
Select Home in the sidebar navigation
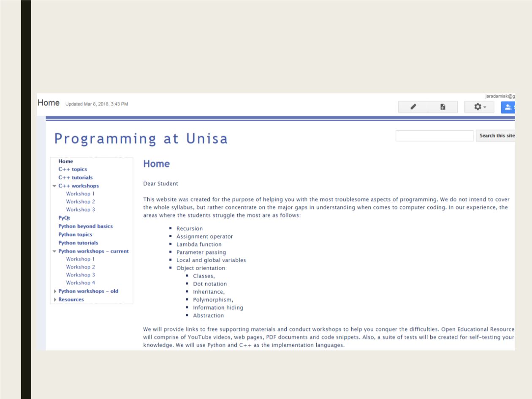[66, 161]
